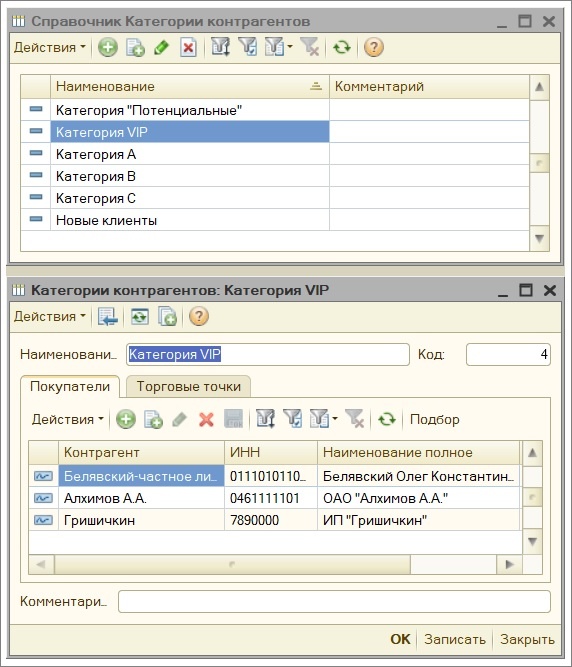Expand Действия menu in the buyers list toolbar
The image size is (572, 667).
coord(68,419)
